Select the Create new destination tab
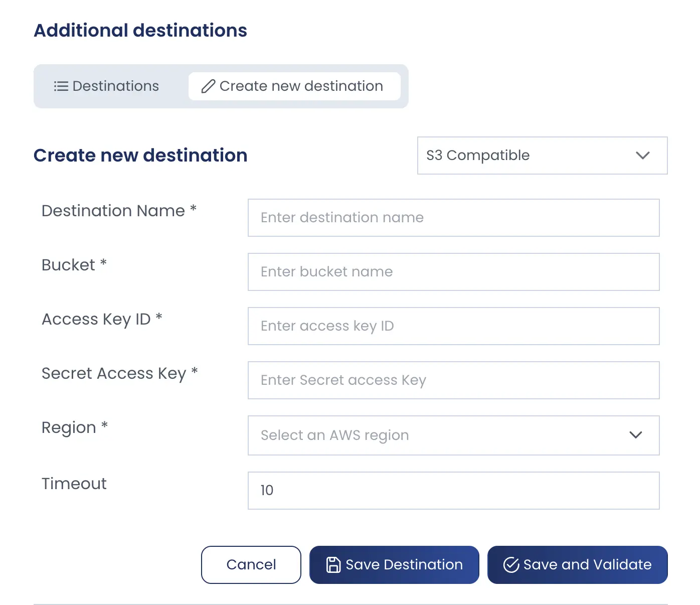Image resolution: width=700 pixels, height=605 pixels. click(x=294, y=86)
